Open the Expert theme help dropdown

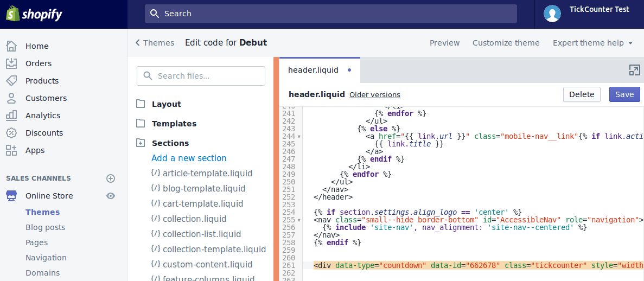pyautogui.click(x=592, y=43)
